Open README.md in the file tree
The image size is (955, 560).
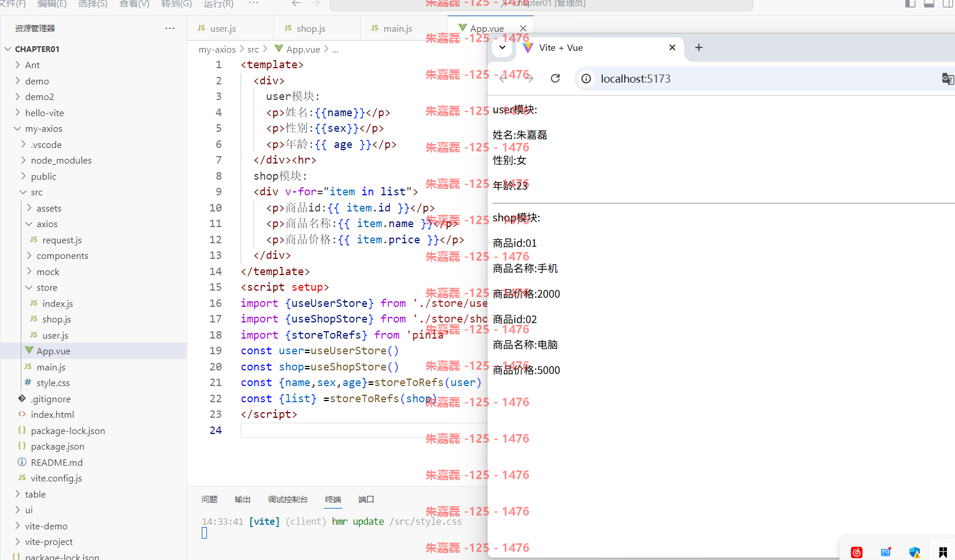56,462
